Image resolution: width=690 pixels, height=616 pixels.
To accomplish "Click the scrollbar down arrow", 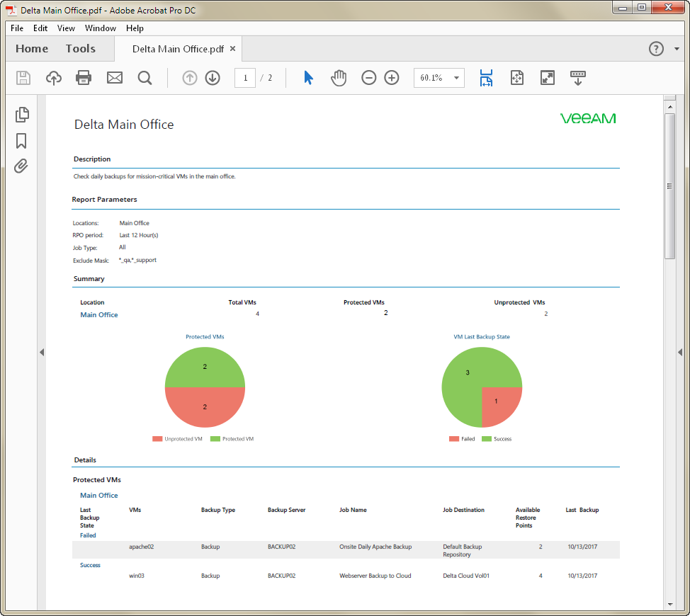I will point(669,604).
